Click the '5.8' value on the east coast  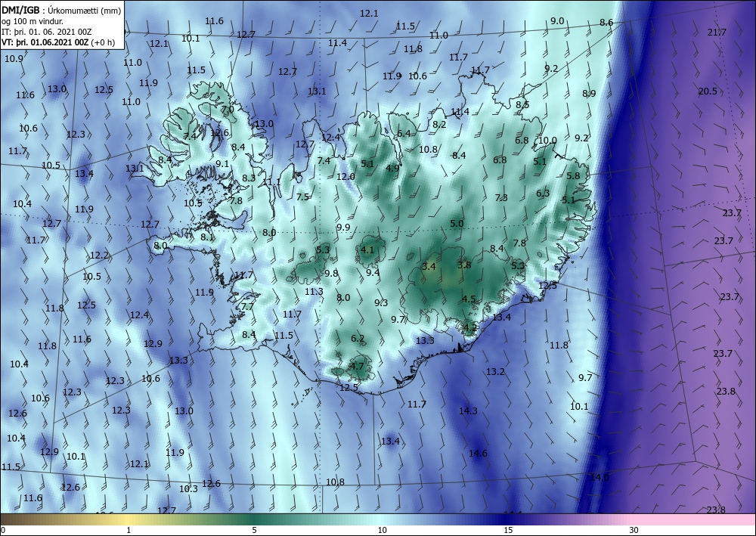point(573,175)
